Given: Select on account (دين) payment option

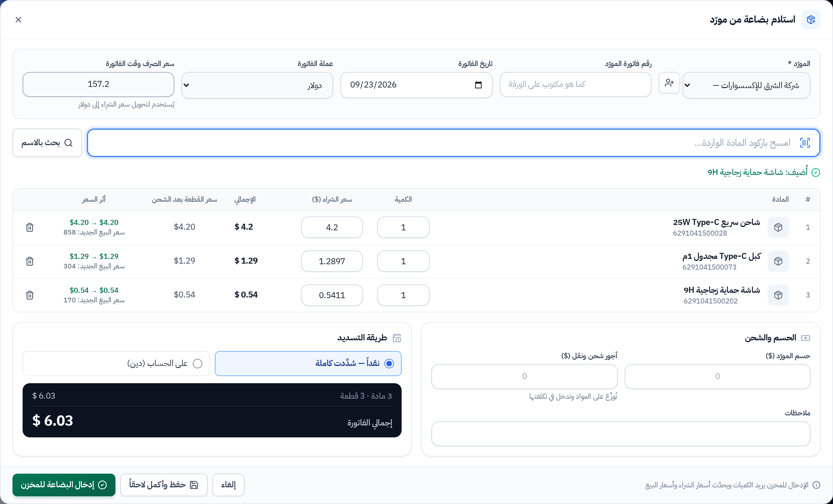Looking at the screenshot, I should (116, 363).
